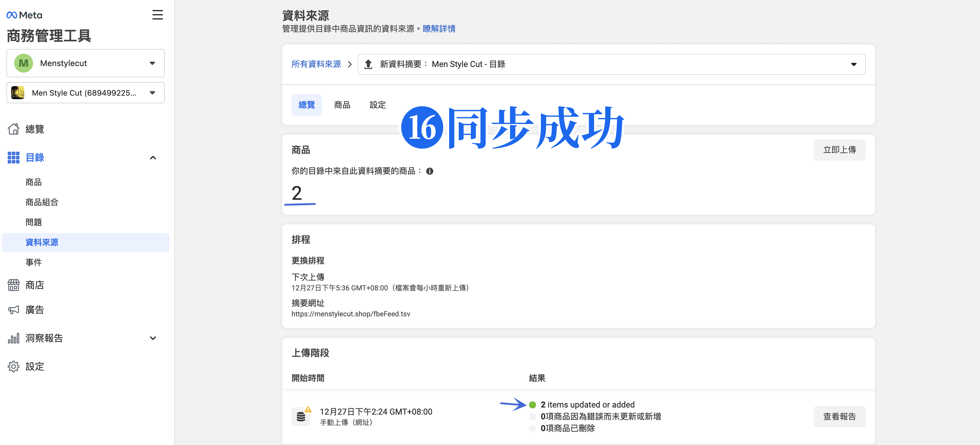Click the 0項商品已刪除 result line
The width and height of the screenshot is (980, 445).
click(x=568, y=428)
